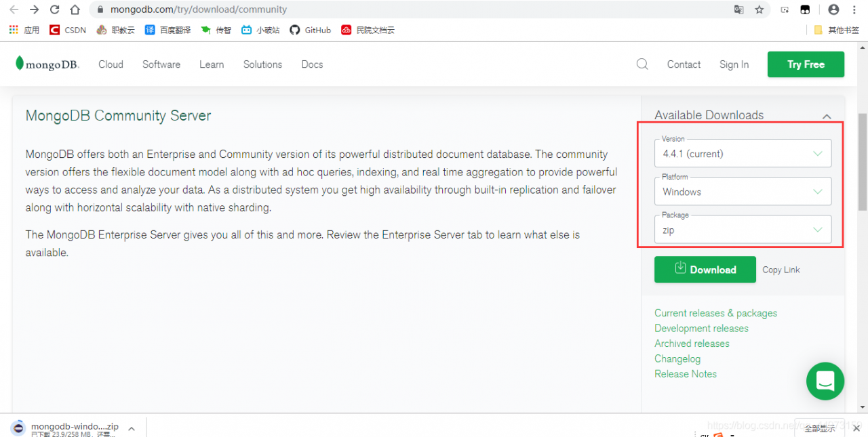Click the green Download button

[705, 270]
